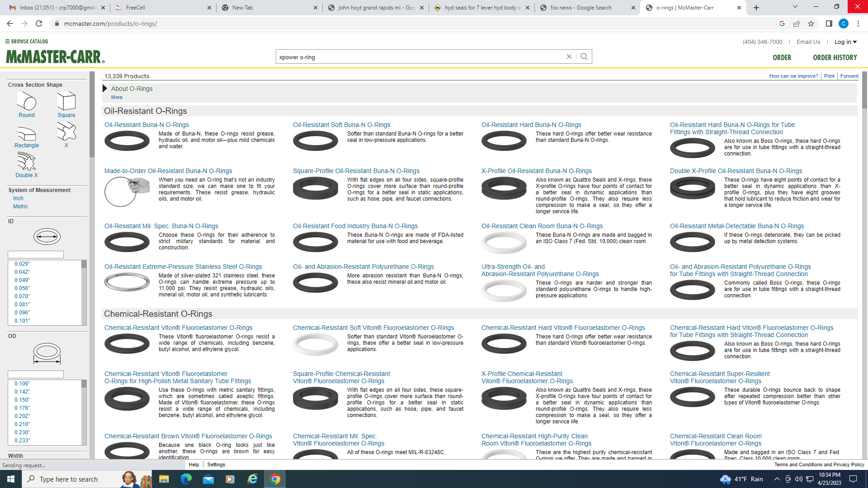Show hidden system tray icons
This screenshot has width=868, height=488.
[777, 479]
